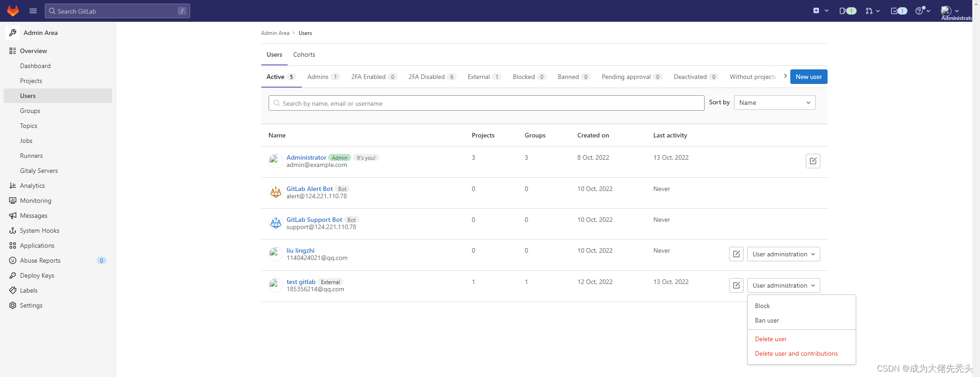Open the to-do list icon
This screenshot has width=980, height=377.
tap(899, 11)
